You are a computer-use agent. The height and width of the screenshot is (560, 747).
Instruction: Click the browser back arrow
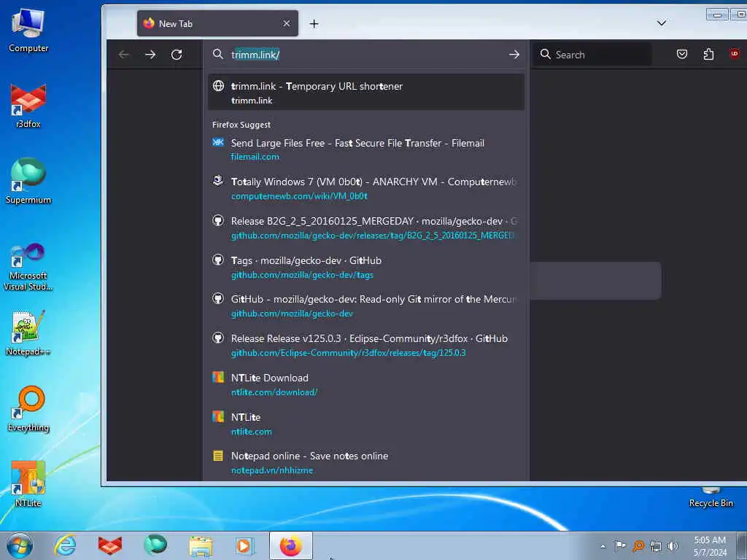124,55
